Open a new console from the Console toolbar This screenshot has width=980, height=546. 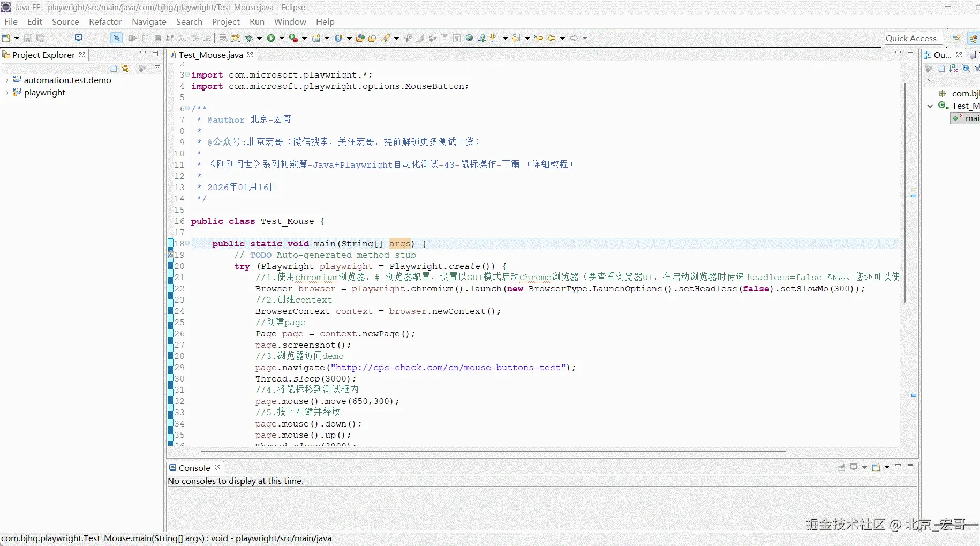tap(877, 468)
